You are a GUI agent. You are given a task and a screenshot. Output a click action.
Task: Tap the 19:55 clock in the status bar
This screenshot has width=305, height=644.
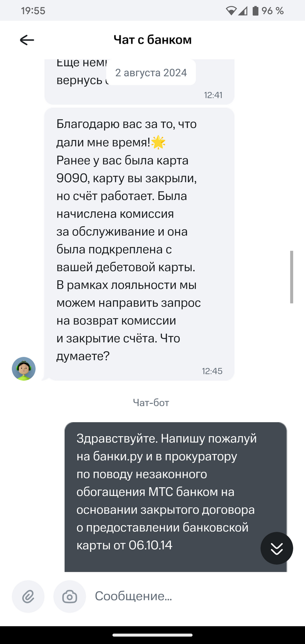(x=33, y=11)
